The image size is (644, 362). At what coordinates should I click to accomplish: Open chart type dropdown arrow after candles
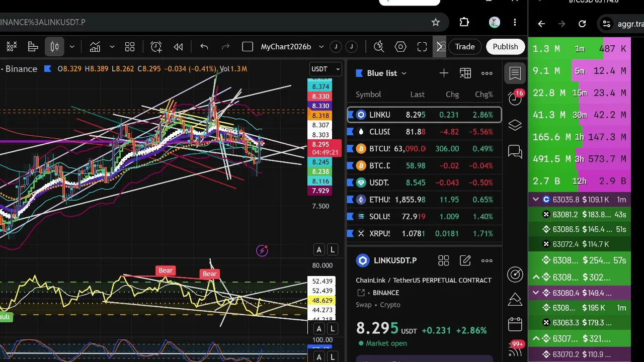72,47
